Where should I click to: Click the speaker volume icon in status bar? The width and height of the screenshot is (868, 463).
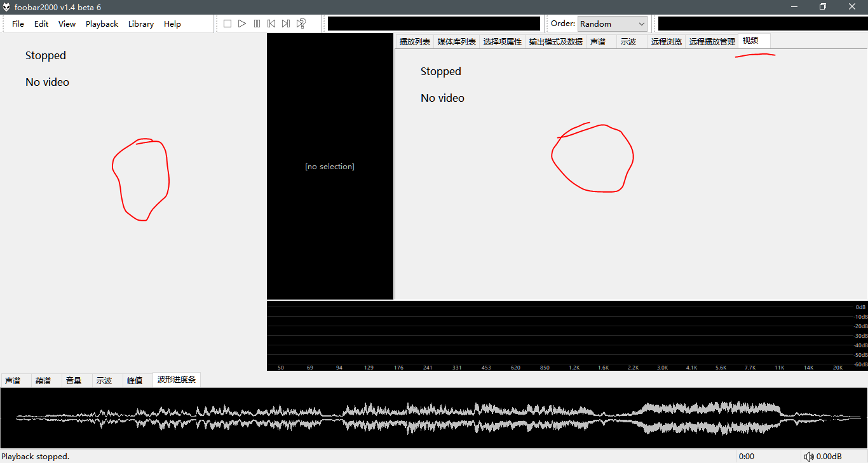(x=809, y=457)
